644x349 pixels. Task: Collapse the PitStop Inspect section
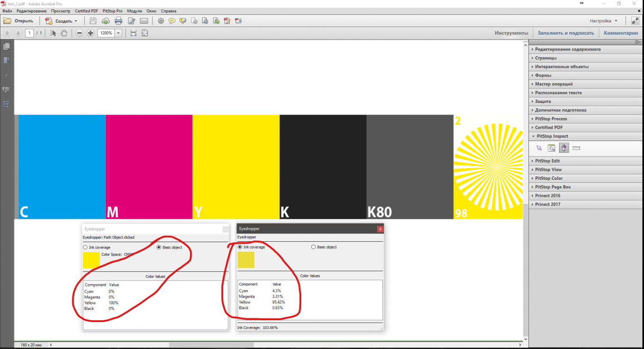[586, 136]
